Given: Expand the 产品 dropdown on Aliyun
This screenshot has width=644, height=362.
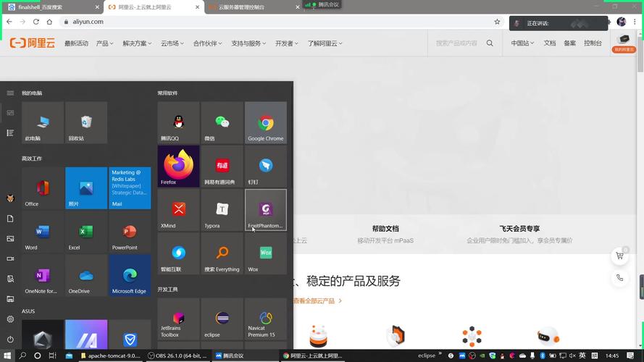Looking at the screenshot, I should tap(104, 43).
